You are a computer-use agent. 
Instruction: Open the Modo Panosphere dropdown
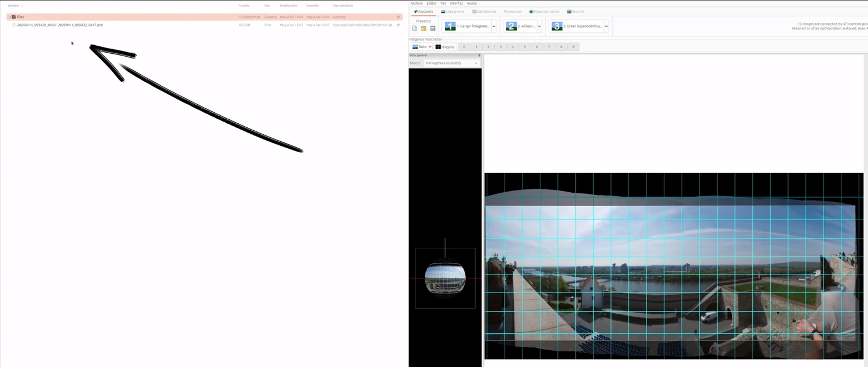click(x=451, y=63)
